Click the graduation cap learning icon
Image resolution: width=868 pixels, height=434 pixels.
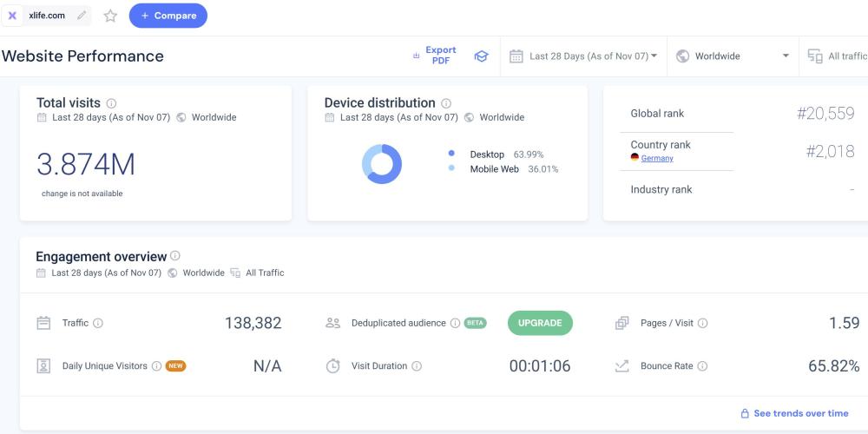481,56
